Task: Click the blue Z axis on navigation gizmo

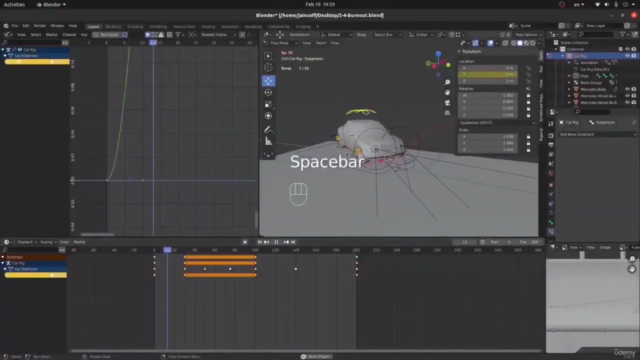Action: tap(438, 53)
